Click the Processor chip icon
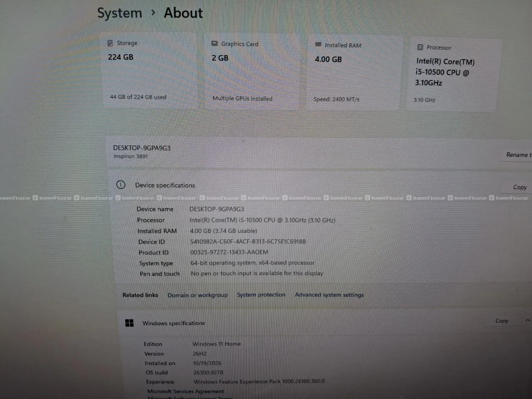Image resolution: width=532 pixels, height=399 pixels. pyautogui.click(x=420, y=47)
